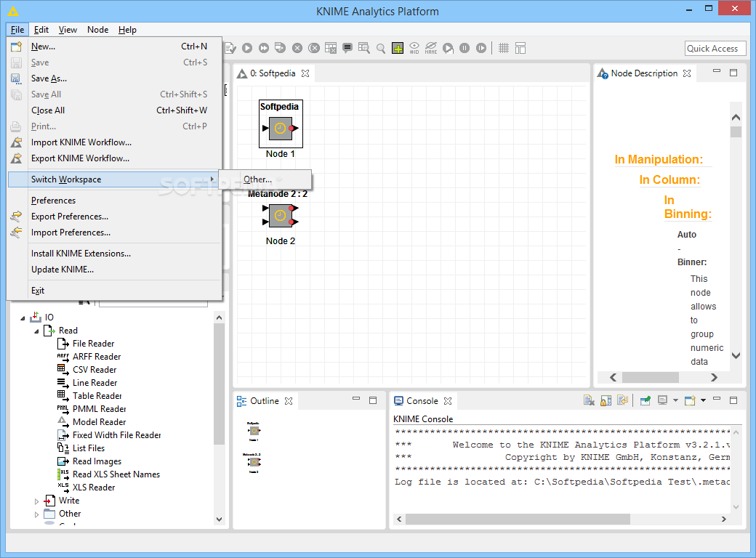Screen dimensions: 756x558
Task: Select Other... in Switch Workspace submenu
Action: tap(265, 179)
